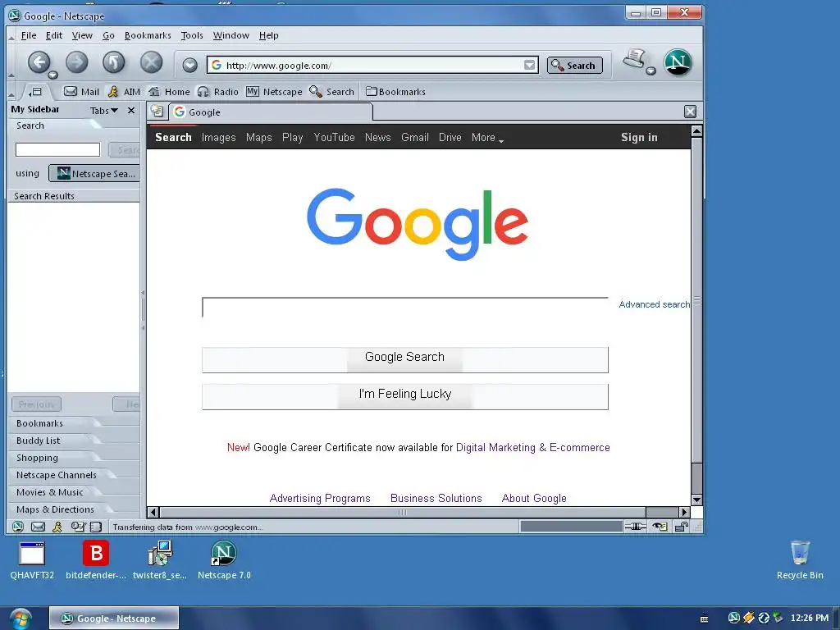840x630 pixels.
Task: Click the Sign in link on Google
Action: (639, 137)
